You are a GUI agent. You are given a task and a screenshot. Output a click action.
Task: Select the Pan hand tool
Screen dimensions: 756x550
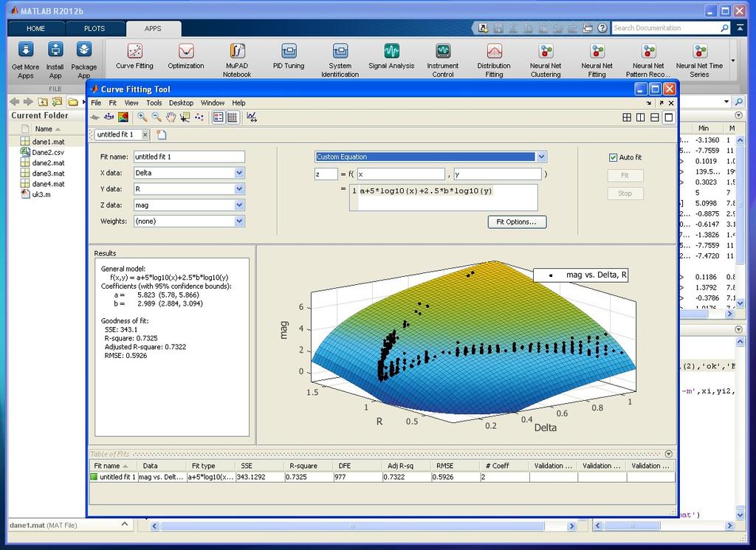tap(171, 117)
